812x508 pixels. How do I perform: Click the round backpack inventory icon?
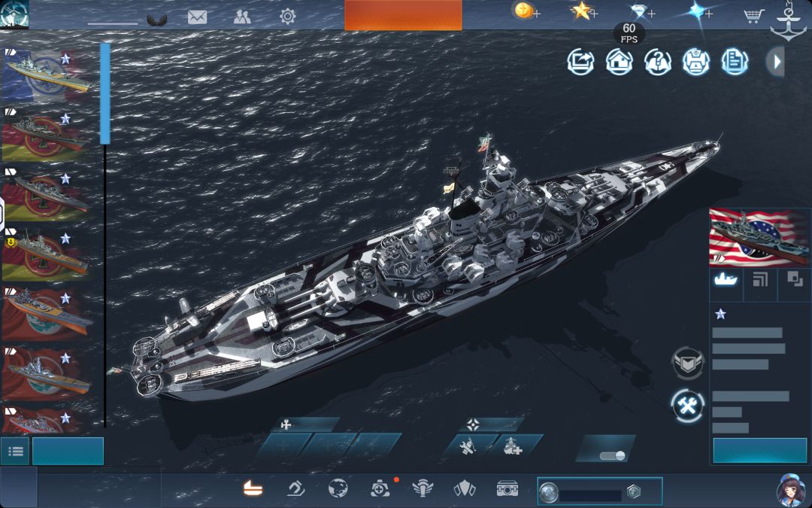pyautogui.click(x=696, y=62)
